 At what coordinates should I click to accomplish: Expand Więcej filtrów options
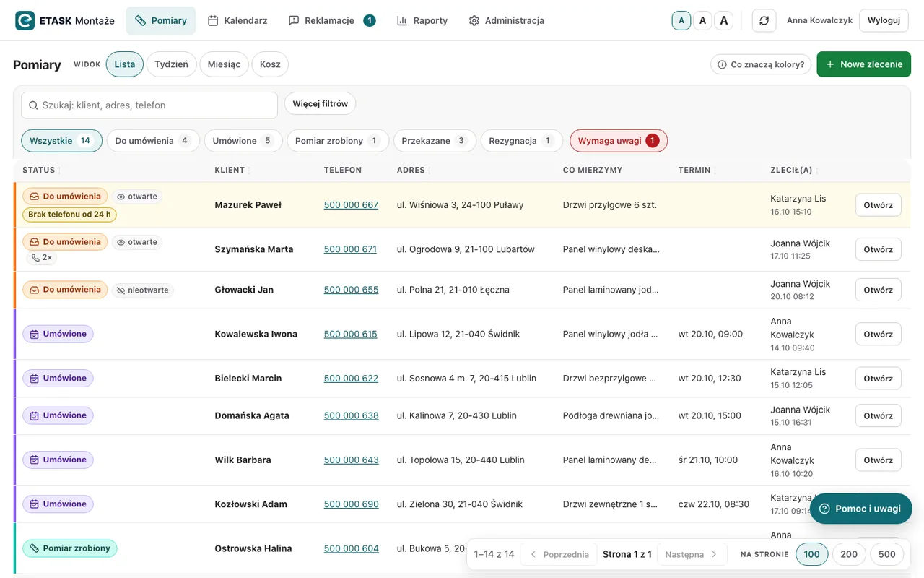(x=320, y=104)
